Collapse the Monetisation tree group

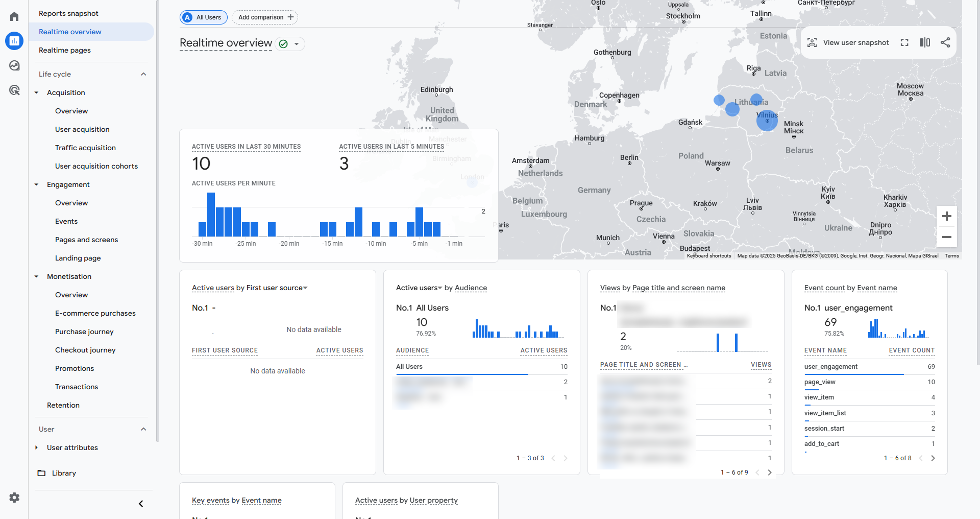[36, 276]
